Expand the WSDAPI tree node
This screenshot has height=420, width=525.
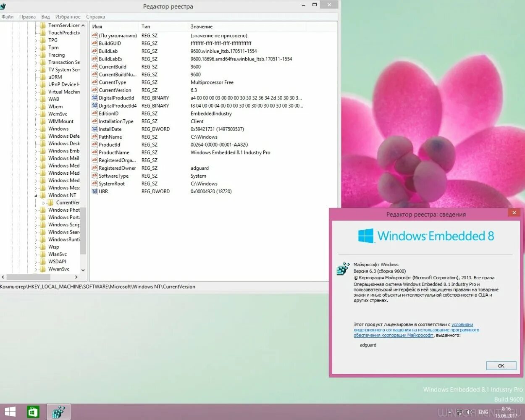point(36,262)
